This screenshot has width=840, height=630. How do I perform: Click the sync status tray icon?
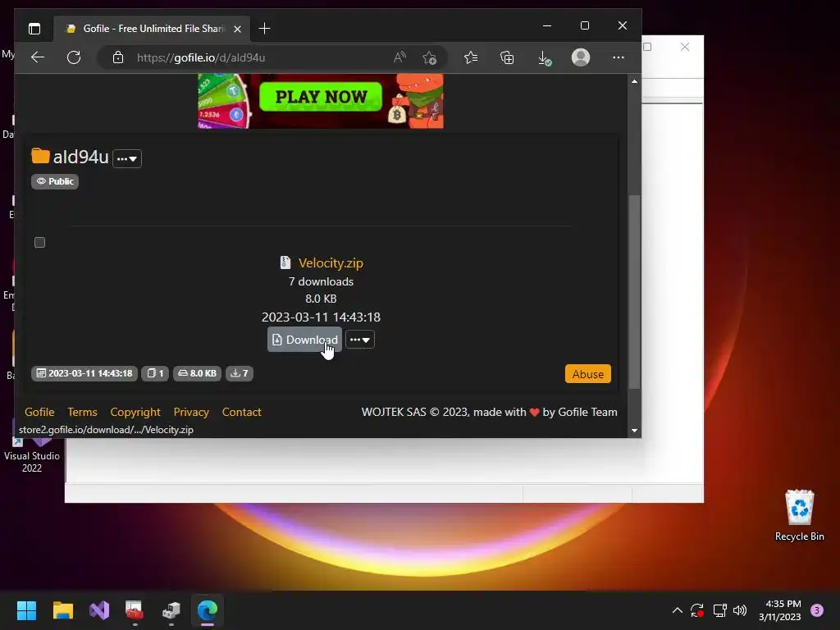pos(697,610)
